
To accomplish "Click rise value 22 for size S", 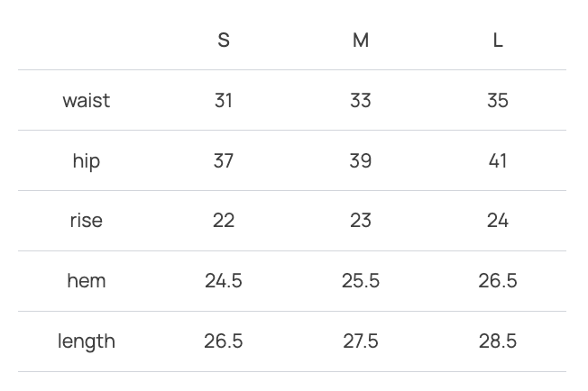I will 224,221.
